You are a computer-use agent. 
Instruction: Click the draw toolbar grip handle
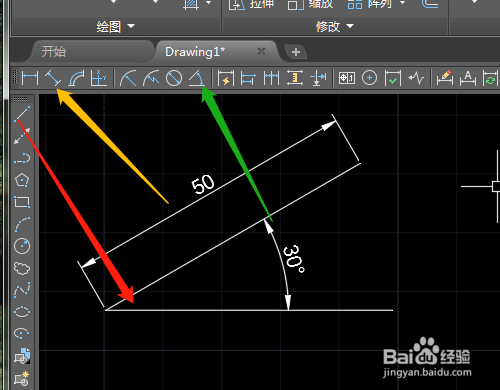click(x=21, y=99)
